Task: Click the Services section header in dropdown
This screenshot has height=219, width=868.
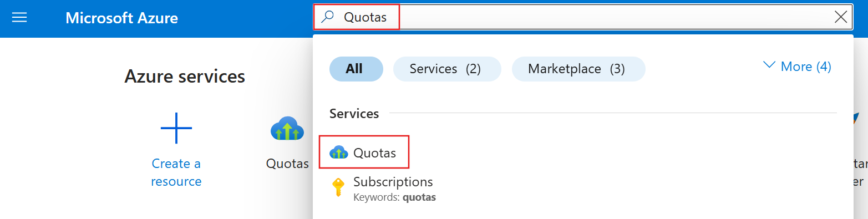Action: coord(354,114)
